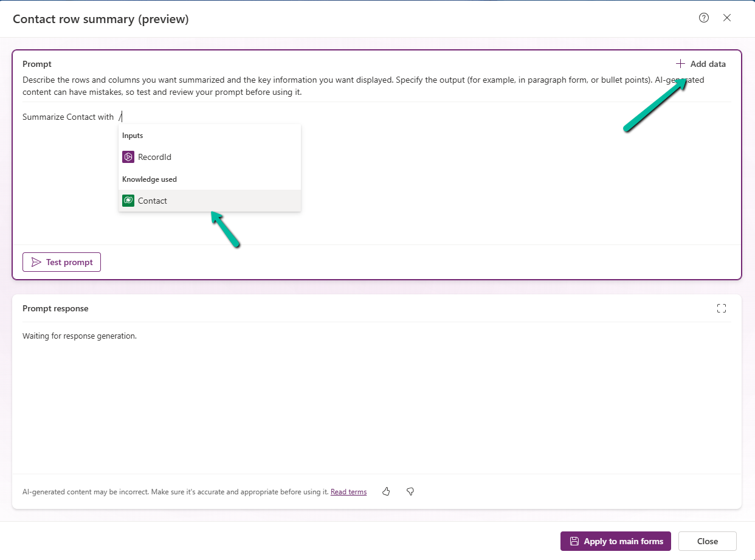This screenshot has height=560, width=755.
Task: Click the Inputs section header in suggestions
Action: (133, 135)
